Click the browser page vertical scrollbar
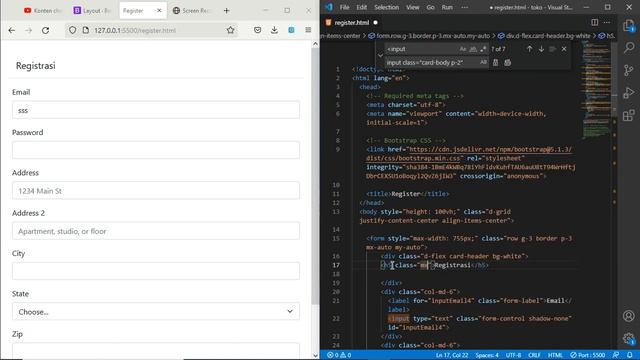The height and width of the screenshot is (360, 640). pos(315,176)
